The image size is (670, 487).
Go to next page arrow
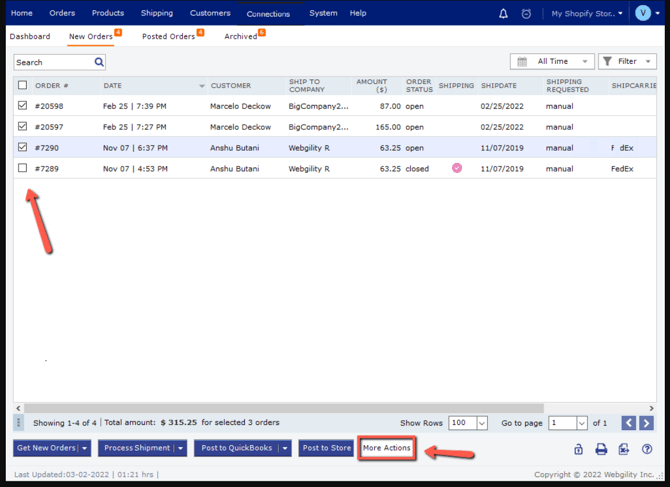pos(645,423)
